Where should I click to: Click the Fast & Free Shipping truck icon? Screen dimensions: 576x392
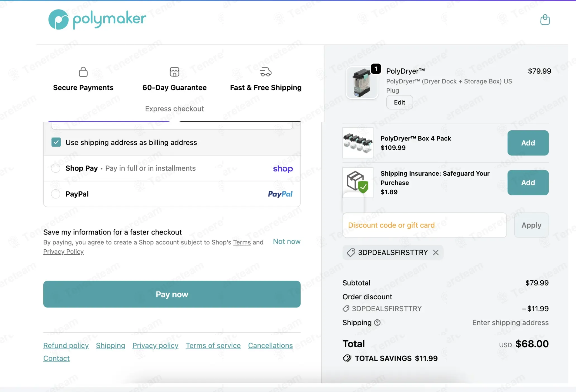[x=266, y=72]
